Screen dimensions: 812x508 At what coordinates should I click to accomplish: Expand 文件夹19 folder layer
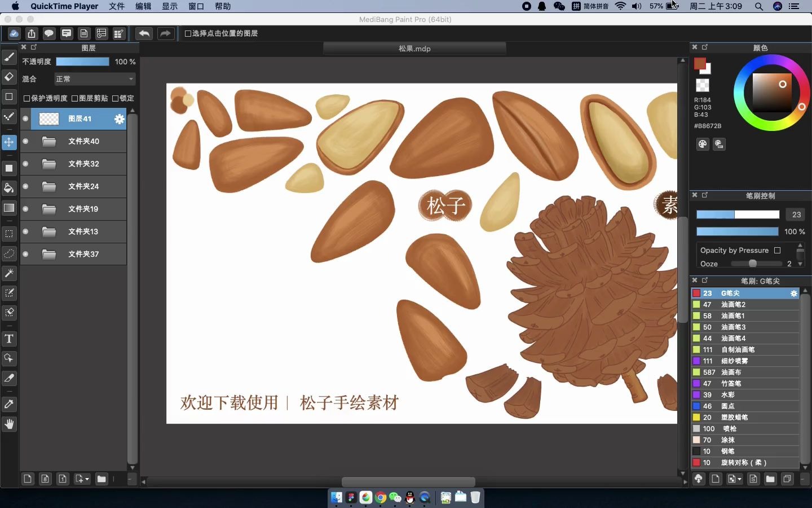point(49,209)
